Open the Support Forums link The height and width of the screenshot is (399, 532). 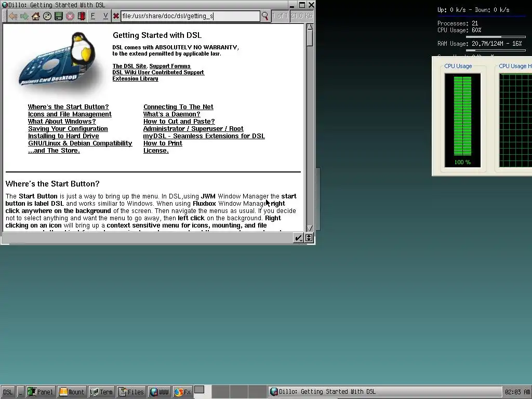coord(170,66)
